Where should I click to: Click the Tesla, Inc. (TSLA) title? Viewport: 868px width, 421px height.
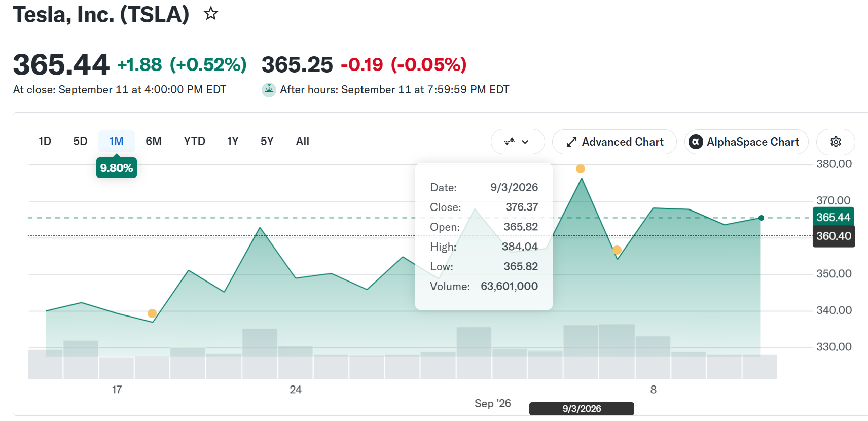(x=101, y=14)
